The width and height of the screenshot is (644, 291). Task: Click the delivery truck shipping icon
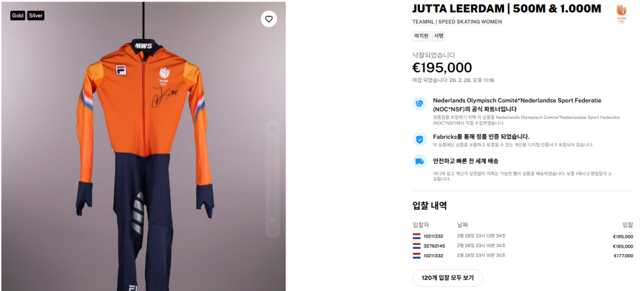(420, 161)
